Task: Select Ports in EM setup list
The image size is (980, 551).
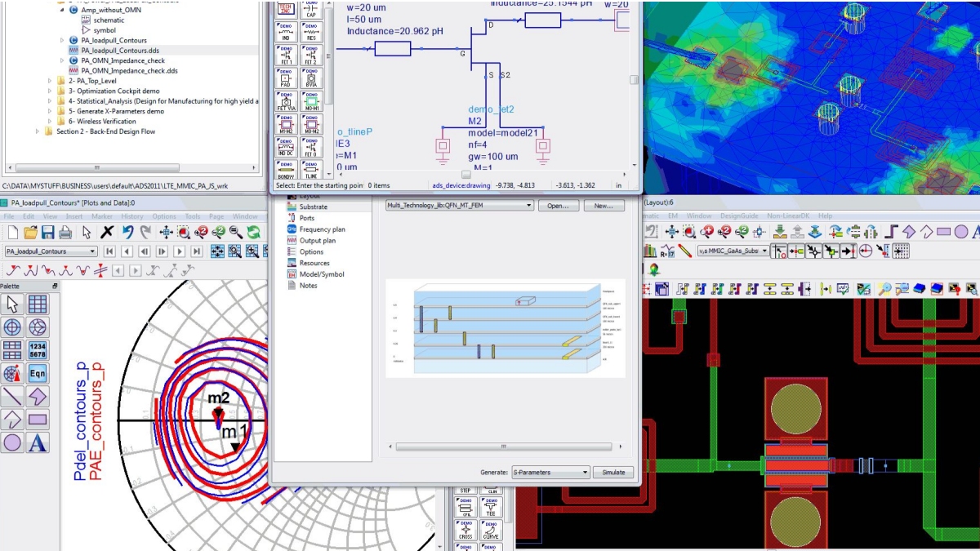Action: click(307, 218)
